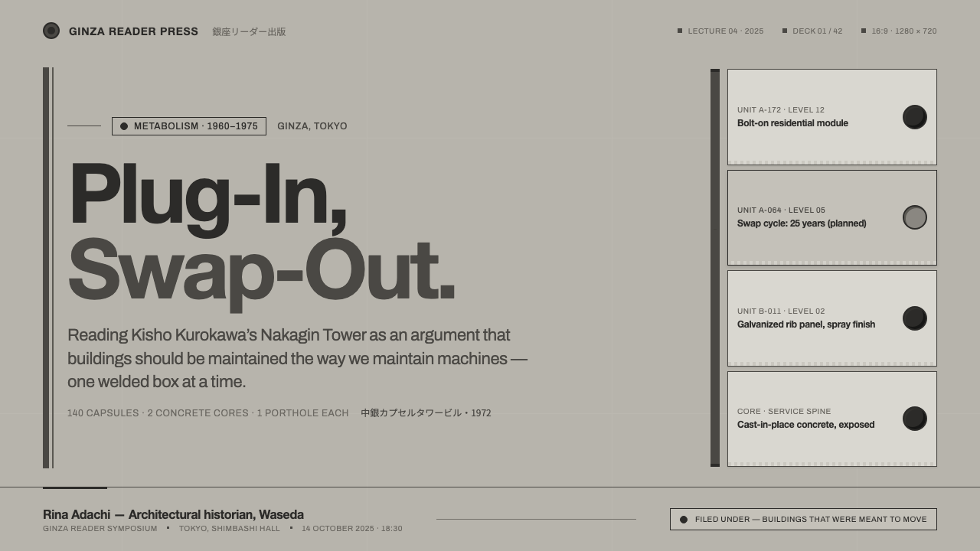Click the dark porthole on Unit A-172 card
This screenshot has width=980, height=551.
915,117
